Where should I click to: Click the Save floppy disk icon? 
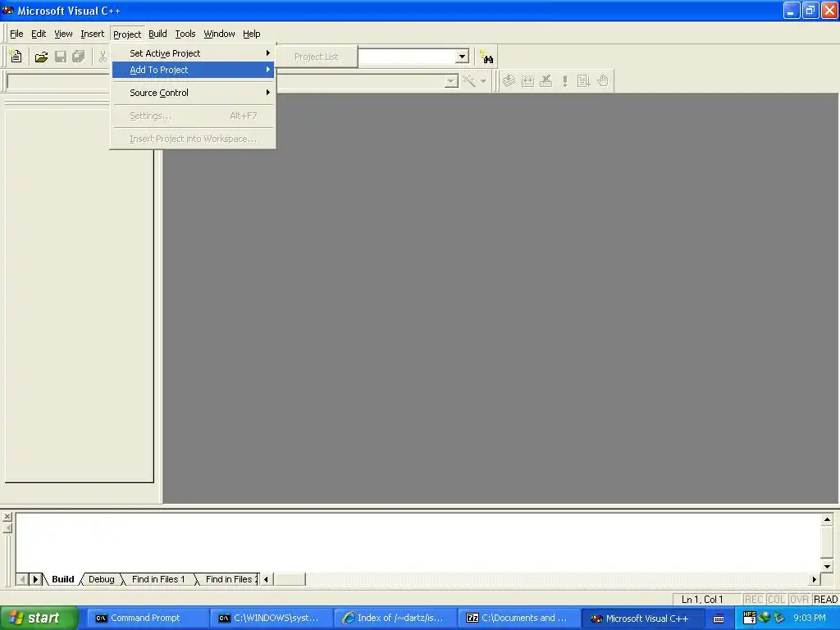pyautogui.click(x=61, y=57)
